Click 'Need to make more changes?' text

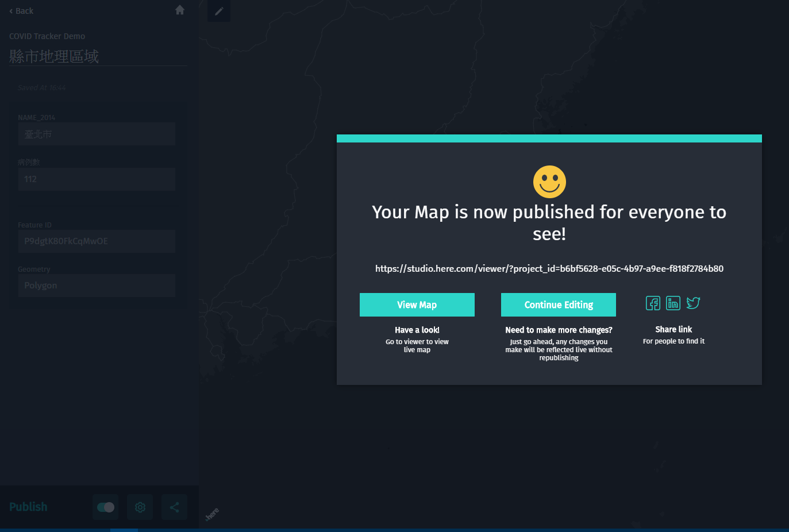pos(559,330)
